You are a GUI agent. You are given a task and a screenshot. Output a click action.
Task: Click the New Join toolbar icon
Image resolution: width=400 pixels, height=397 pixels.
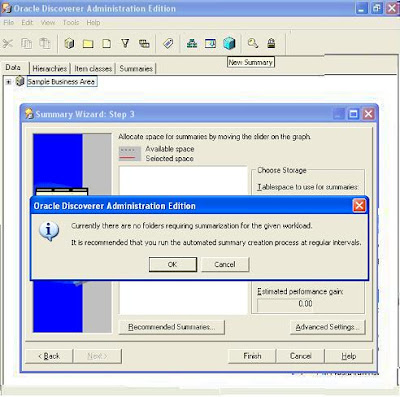(144, 44)
